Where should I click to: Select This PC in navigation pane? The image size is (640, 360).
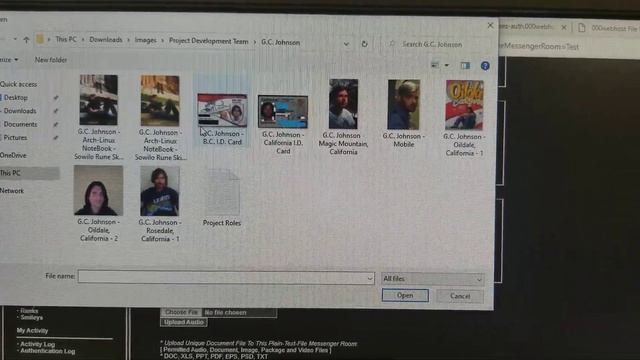pos(10,173)
